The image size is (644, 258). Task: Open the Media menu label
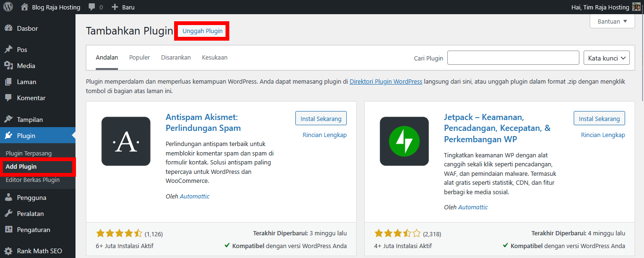pos(26,66)
